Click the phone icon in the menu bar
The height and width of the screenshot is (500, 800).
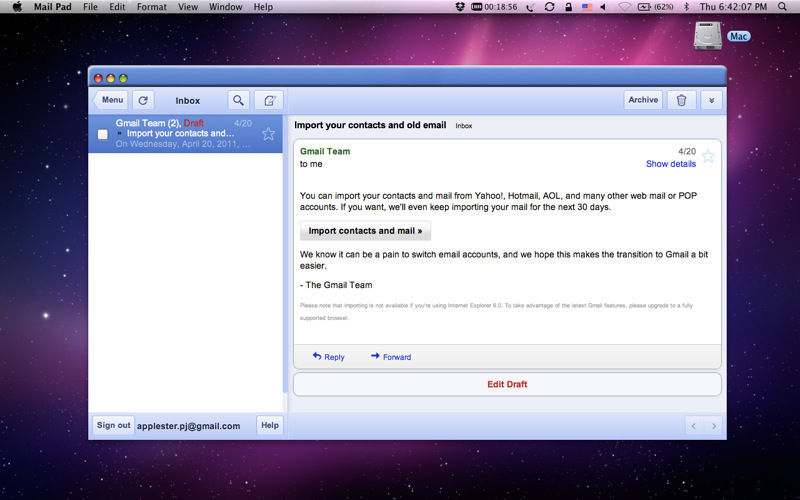pyautogui.click(x=531, y=7)
